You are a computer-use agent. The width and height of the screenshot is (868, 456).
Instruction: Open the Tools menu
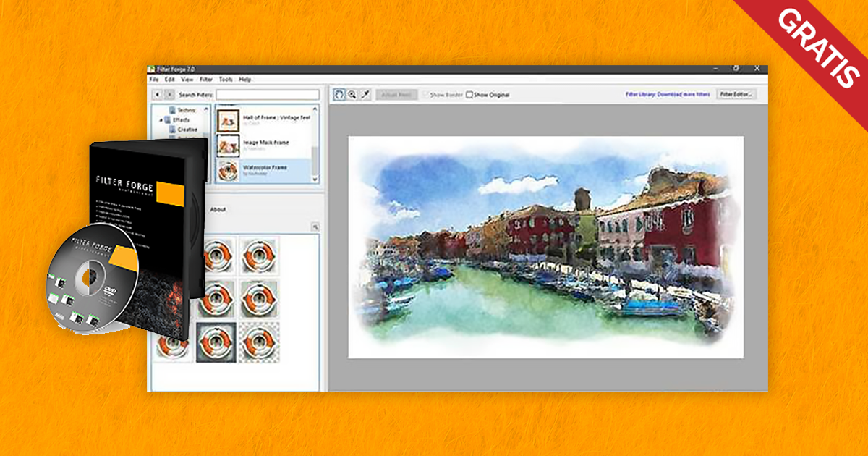pos(225,80)
